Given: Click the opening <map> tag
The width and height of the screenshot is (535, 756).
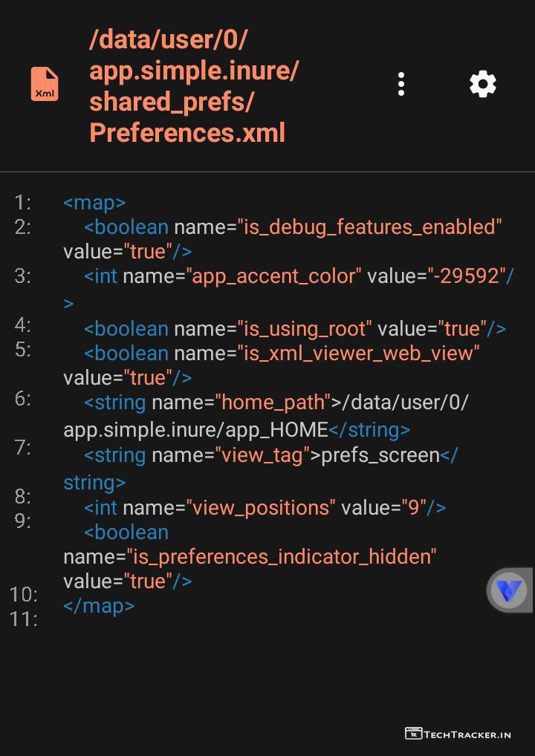Looking at the screenshot, I should (94, 202).
